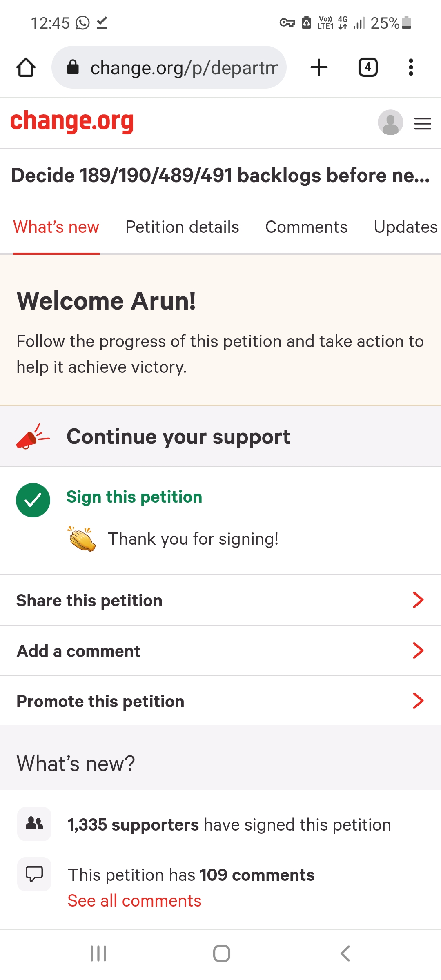The height and width of the screenshot is (980, 441).
Task: Expand the Promote this petition row
Action: pyautogui.click(x=220, y=701)
